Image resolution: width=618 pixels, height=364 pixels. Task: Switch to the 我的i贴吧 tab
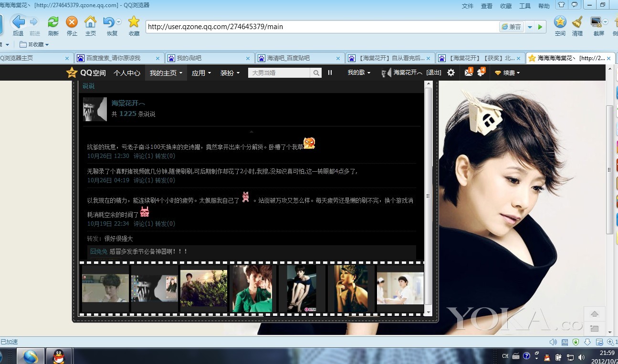pos(209,58)
